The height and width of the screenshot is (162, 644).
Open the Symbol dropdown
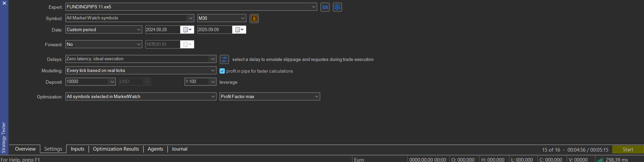[191, 18]
